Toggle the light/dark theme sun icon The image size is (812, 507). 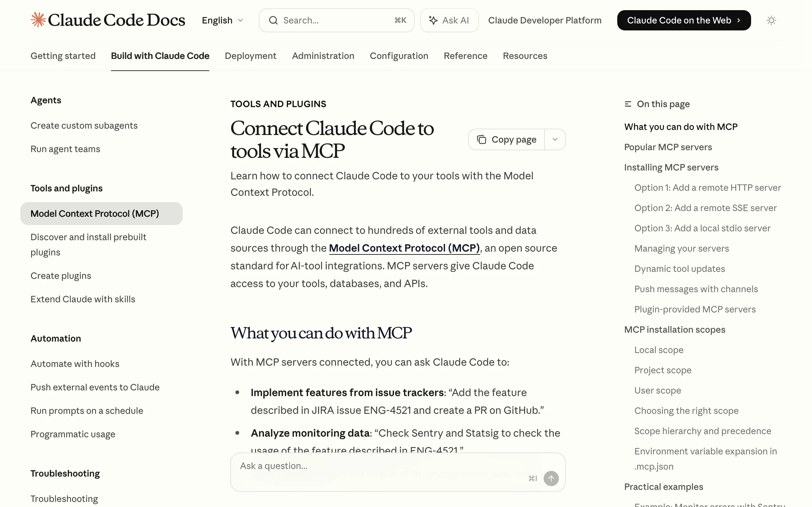point(771,21)
